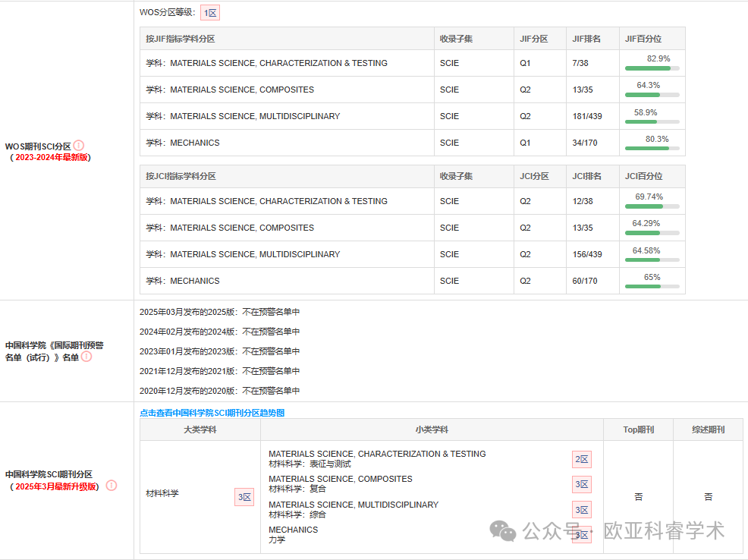Viewport: 748px width, 560px height.
Task: Click the 80.3% JIF percentile bar
Action: point(652,149)
